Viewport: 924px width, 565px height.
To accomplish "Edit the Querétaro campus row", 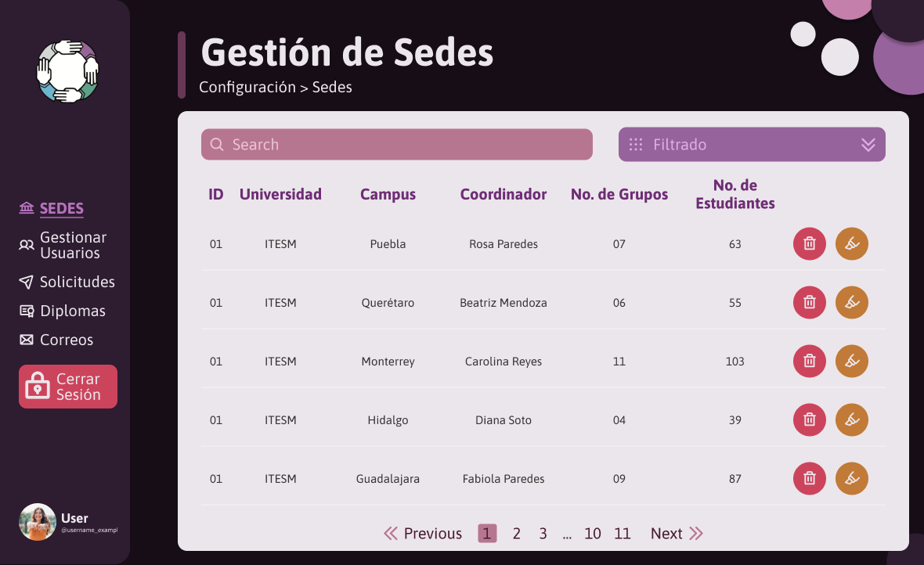I will point(851,302).
